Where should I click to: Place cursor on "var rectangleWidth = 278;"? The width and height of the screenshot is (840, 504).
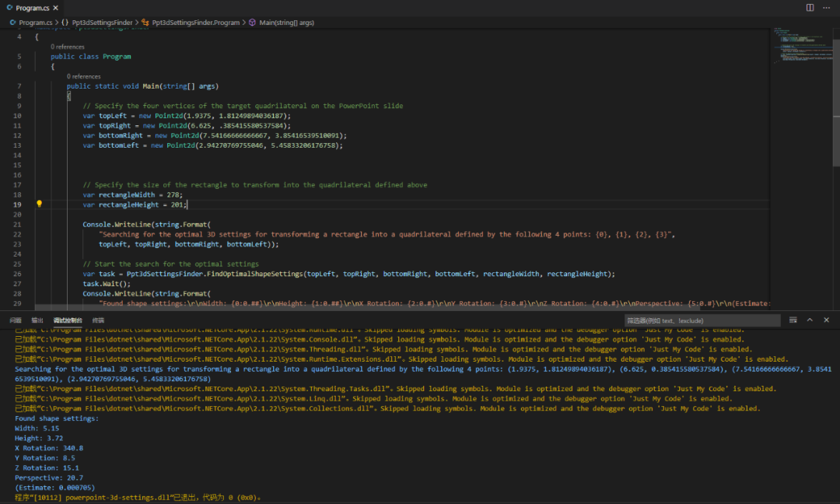(132, 195)
